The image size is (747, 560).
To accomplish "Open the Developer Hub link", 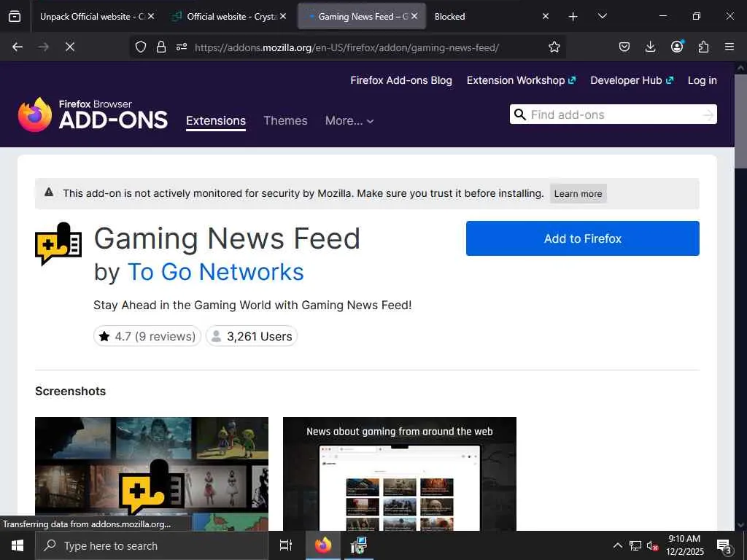I will [x=632, y=80].
